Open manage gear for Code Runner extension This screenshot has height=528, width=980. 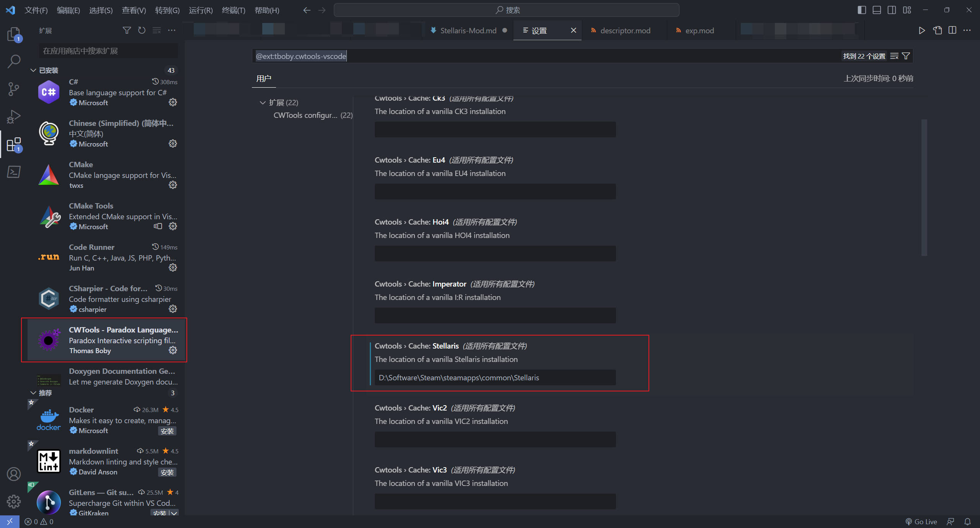pos(173,267)
